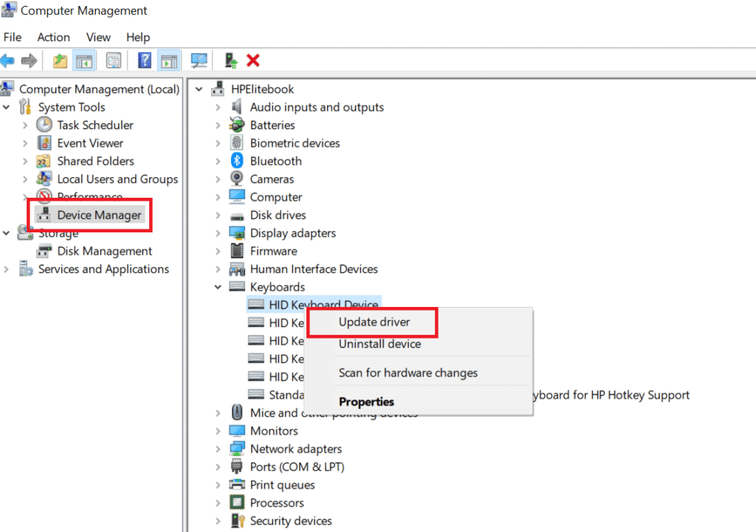
Task: Expand the Network adapters node
Action: [x=218, y=449]
